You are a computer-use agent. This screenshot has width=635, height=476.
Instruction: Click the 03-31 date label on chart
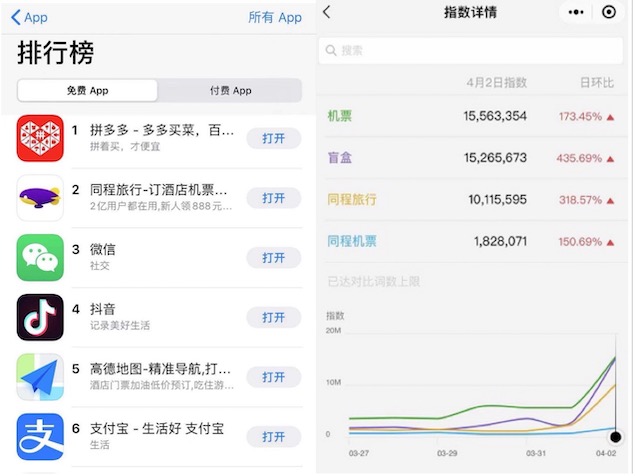click(x=536, y=453)
